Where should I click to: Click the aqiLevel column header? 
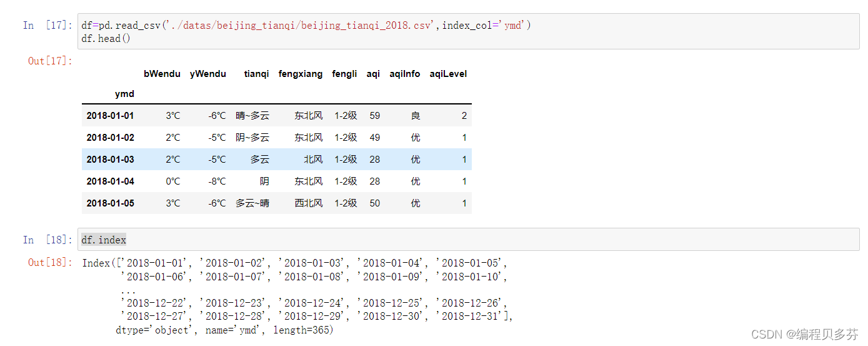pyautogui.click(x=448, y=74)
